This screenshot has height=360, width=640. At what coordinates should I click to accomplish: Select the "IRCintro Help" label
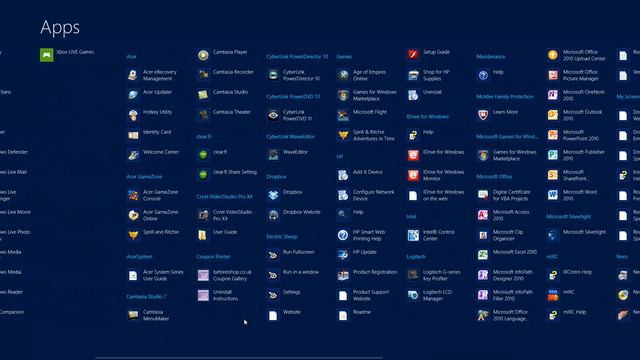pos(577,272)
